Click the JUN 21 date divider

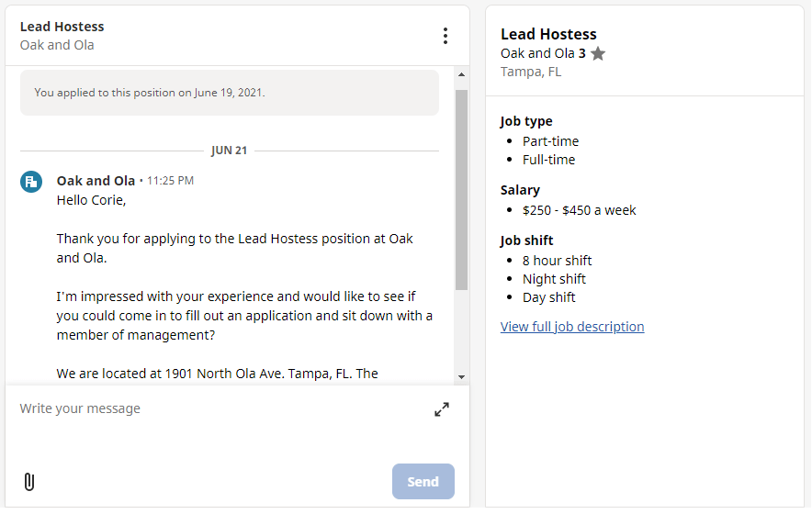click(x=229, y=151)
